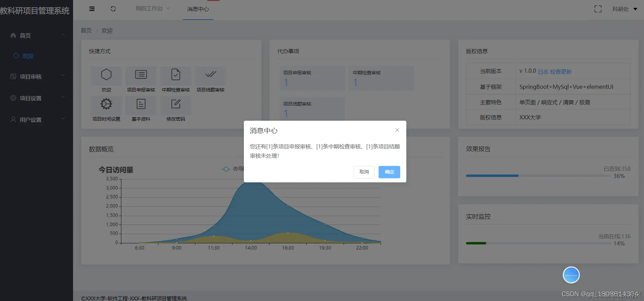Click 取消 in the message dialog
Screen dimensions: 644x301
click(x=364, y=172)
